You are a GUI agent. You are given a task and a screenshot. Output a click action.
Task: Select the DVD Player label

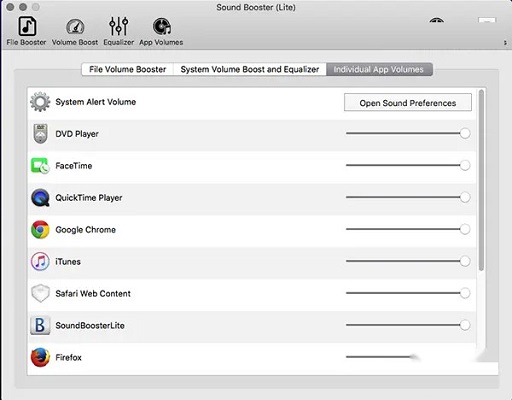coord(77,134)
